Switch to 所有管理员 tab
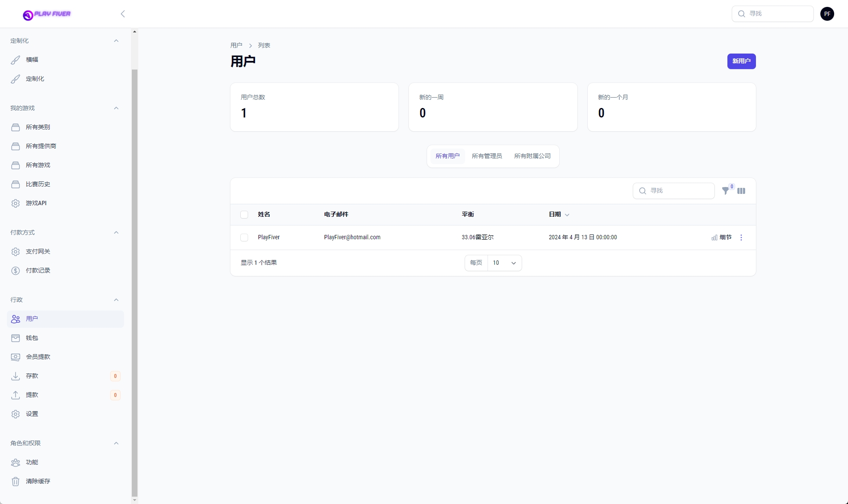This screenshot has width=848, height=504. [487, 156]
